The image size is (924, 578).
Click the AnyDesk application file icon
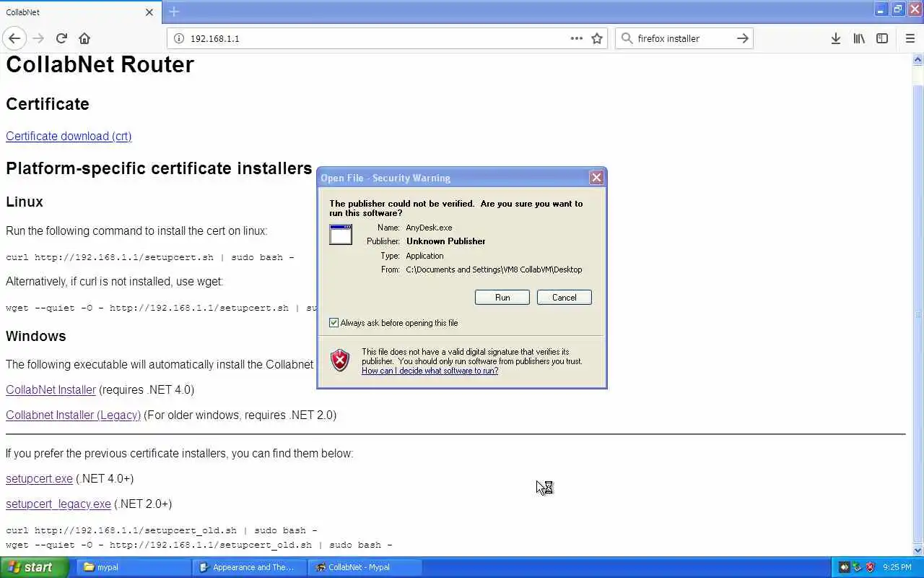pyautogui.click(x=341, y=234)
